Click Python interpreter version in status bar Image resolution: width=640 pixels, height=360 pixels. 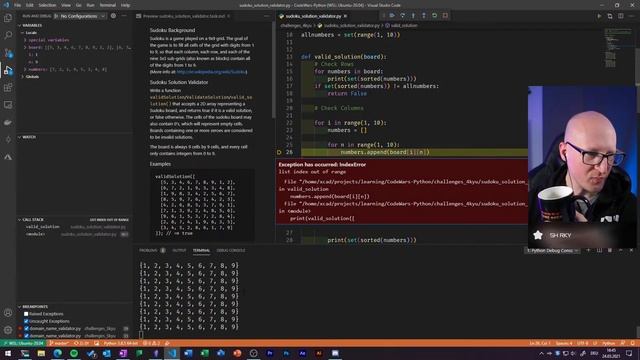(120, 343)
